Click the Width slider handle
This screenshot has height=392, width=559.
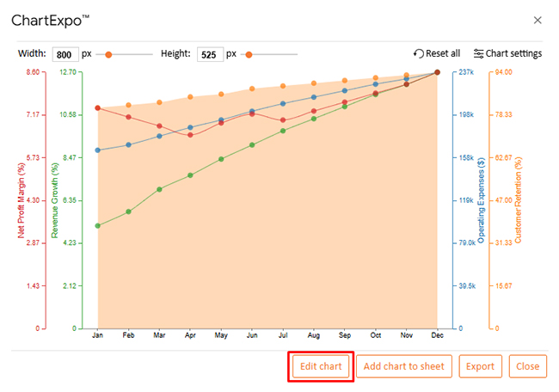coord(108,54)
